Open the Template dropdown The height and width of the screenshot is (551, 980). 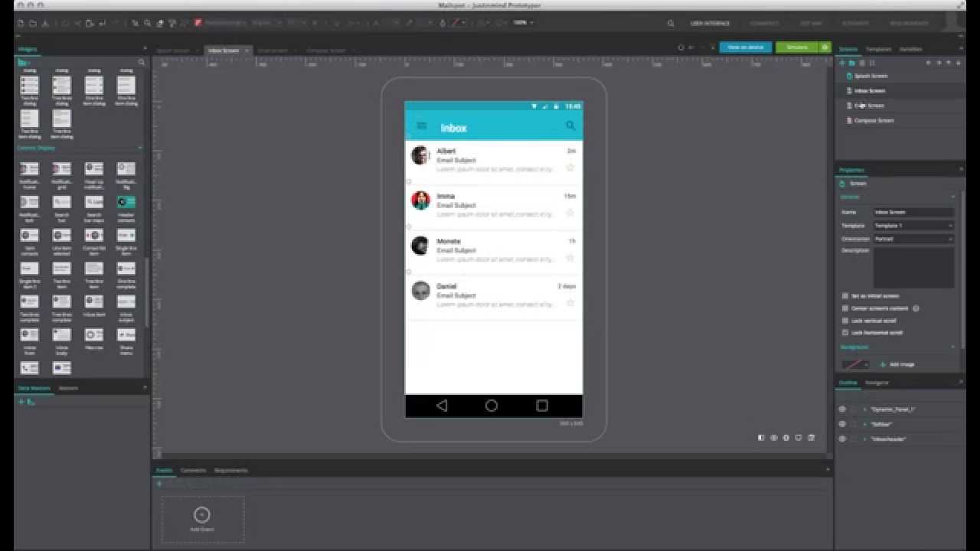[913, 226]
